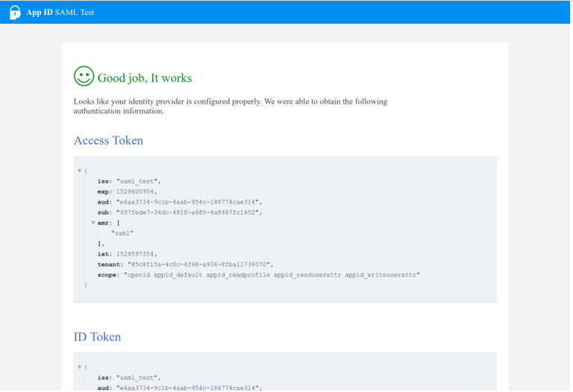
Task: Select the iss key in Access Token
Action: (104, 181)
